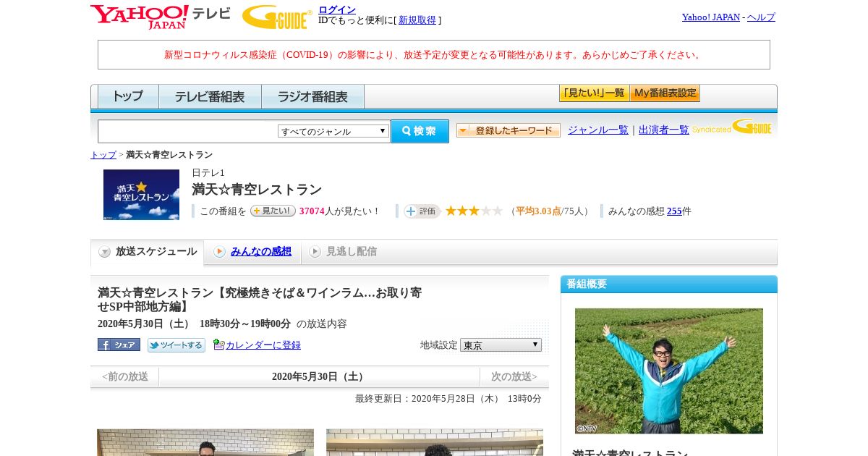The height and width of the screenshot is (456, 868).
Task: Click the 見たい! button
Action: click(x=273, y=211)
